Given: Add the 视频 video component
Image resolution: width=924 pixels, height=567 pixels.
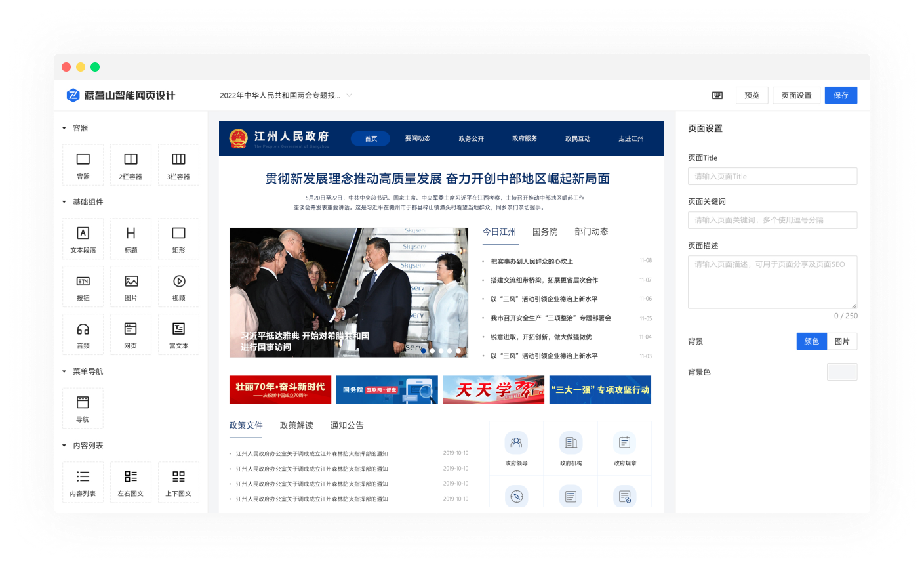Looking at the screenshot, I should tap(178, 287).
